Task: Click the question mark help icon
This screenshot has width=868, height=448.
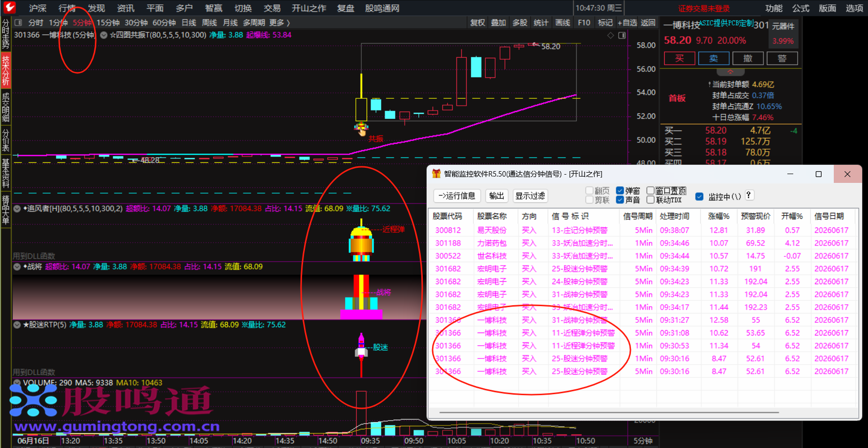Action: [748, 195]
